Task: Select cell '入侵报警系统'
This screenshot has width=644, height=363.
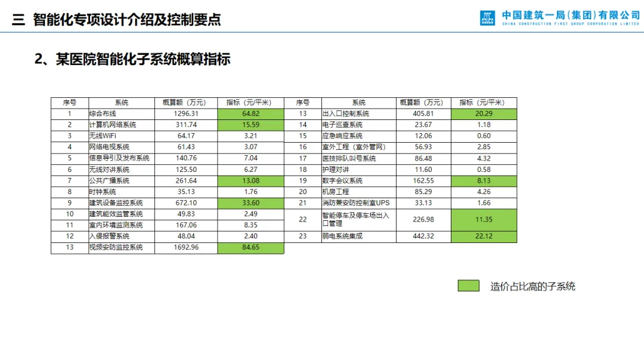Action: 122,236
